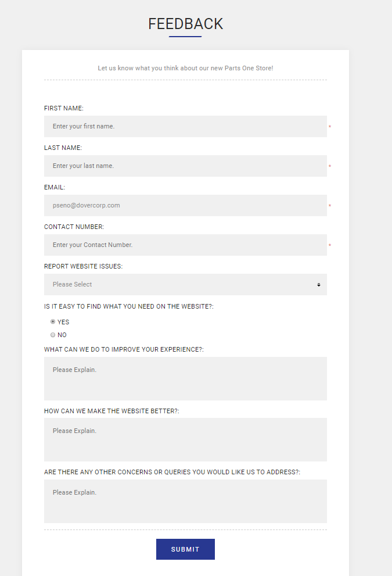Click the CONTACT NUMBER field label

(74, 227)
